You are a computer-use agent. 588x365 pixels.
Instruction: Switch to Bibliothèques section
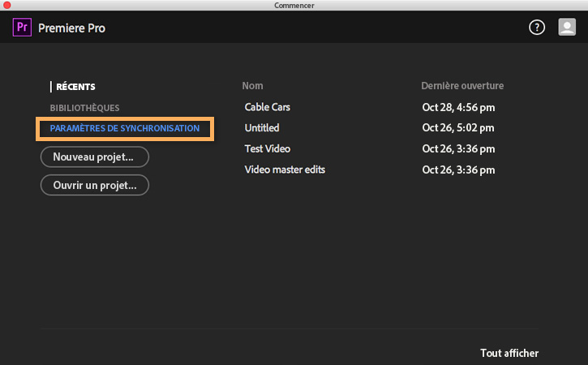click(84, 108)
